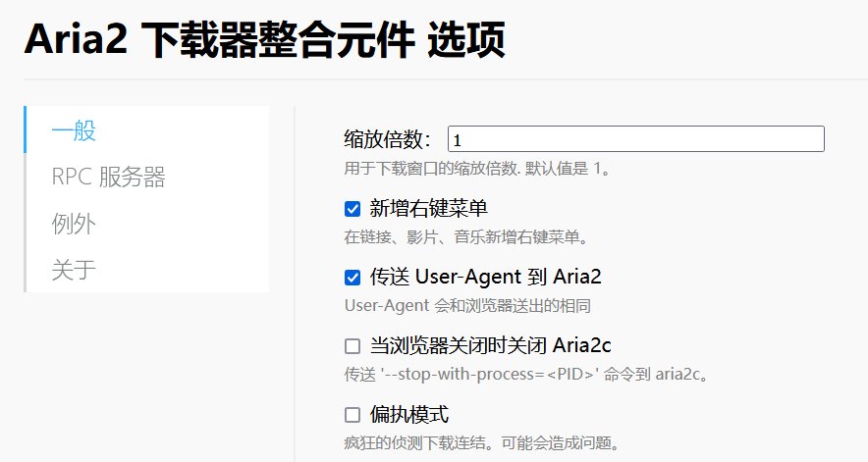Click the 传送 User-Agent 到 Aria2 label
The image size is (868, 462).
click(485, 278)
